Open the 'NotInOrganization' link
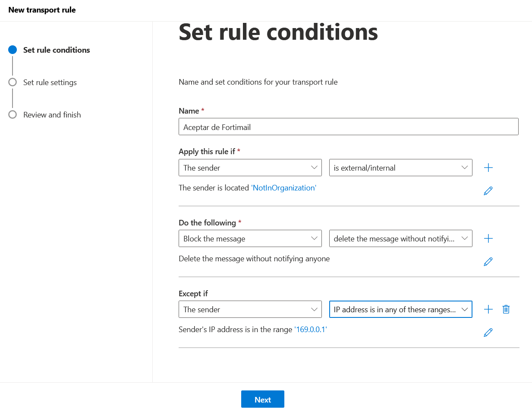Screen dimensions: 532x409 click(283, 188)
